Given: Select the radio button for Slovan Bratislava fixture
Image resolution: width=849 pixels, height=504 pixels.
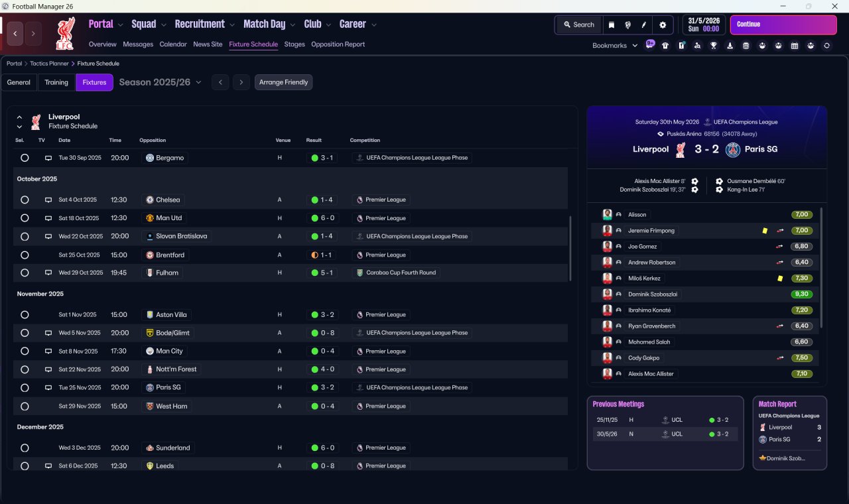Looking at the screenshot, I should pos(25,236).
